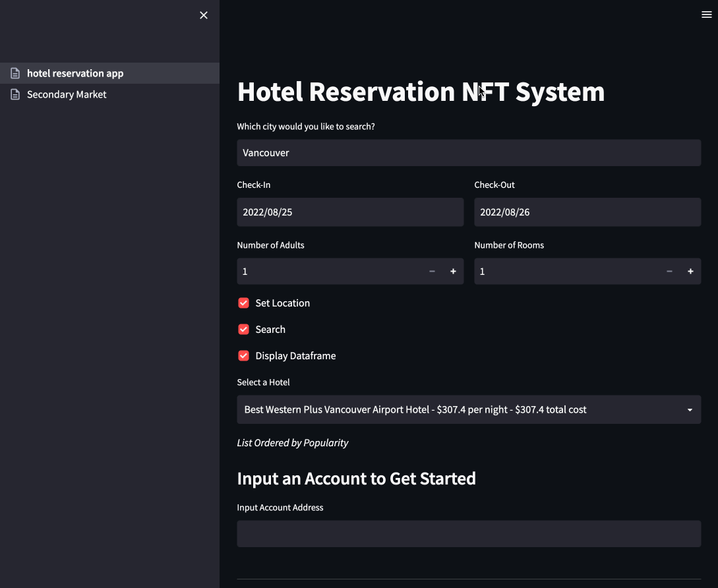Open the Check-In date picker
Viewport: 718px width, 588px height.
[x=350, y=212]
